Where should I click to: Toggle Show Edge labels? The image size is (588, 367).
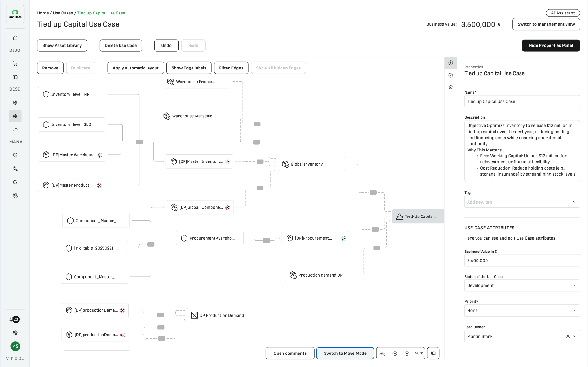pyautogui.click(x=189, y=68)
